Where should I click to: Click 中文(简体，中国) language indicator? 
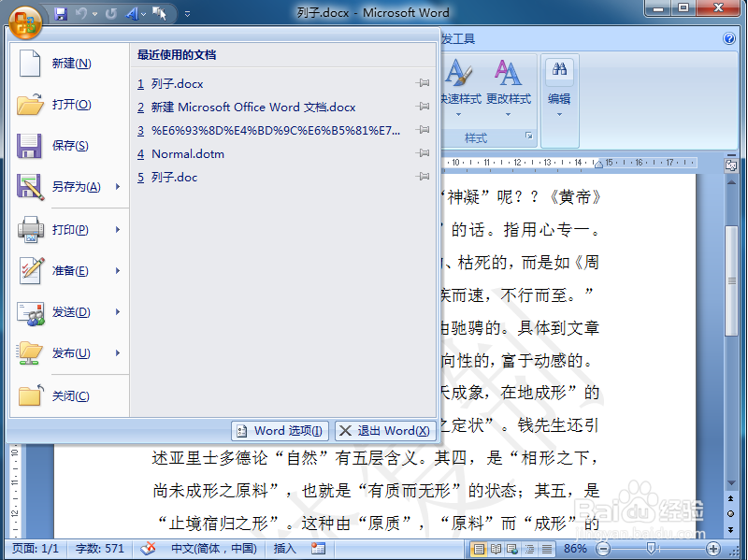tap(214, 549)
